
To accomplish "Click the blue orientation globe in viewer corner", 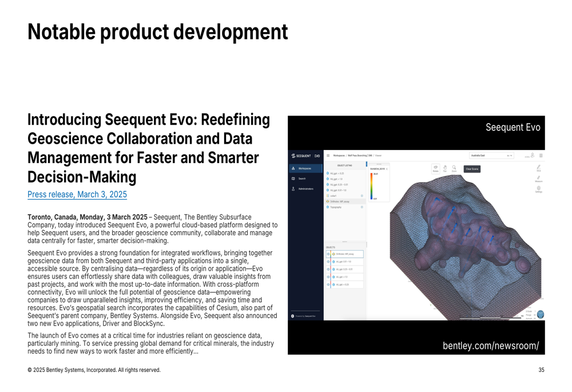I will [x=541, y=314].
